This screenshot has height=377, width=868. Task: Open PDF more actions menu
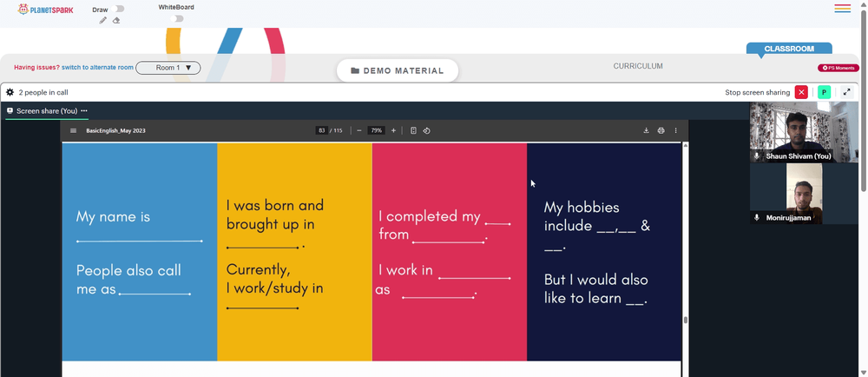click(675, 130)
